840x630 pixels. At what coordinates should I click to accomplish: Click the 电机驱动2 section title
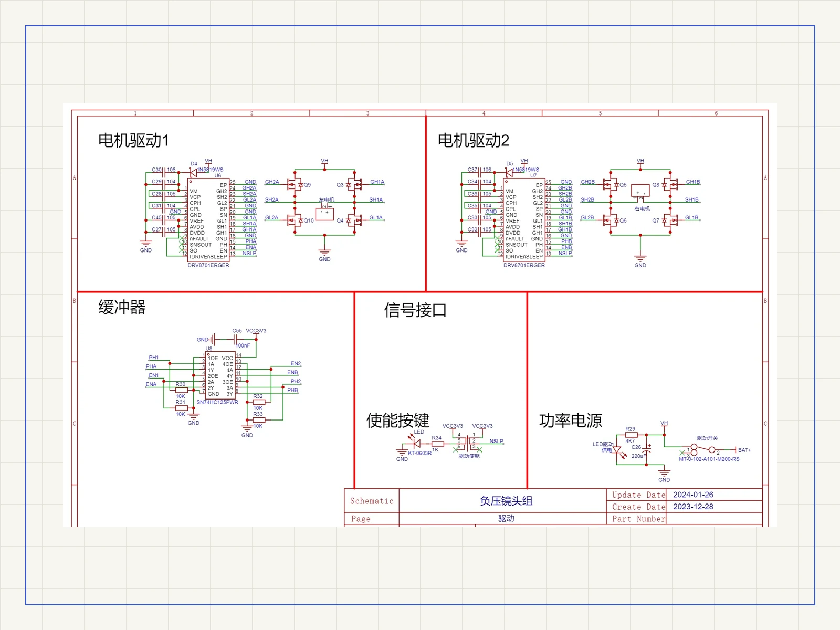(x=474, y=141)
